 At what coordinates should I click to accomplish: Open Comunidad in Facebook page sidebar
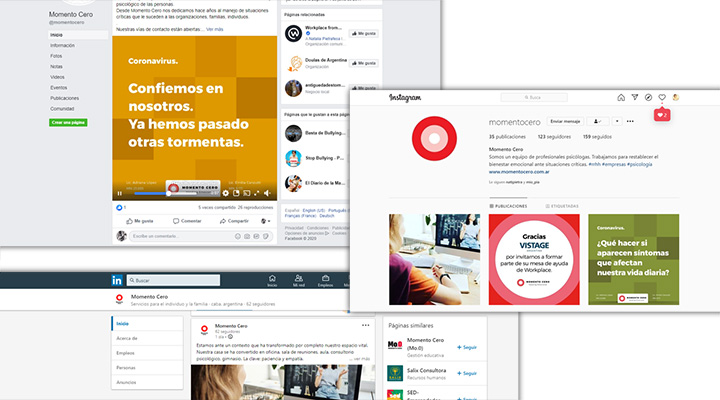tap(62, 109)
